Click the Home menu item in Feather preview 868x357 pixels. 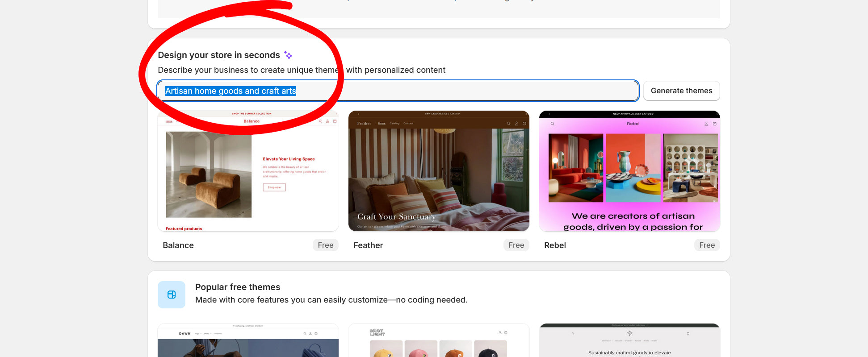click(382, 124)
